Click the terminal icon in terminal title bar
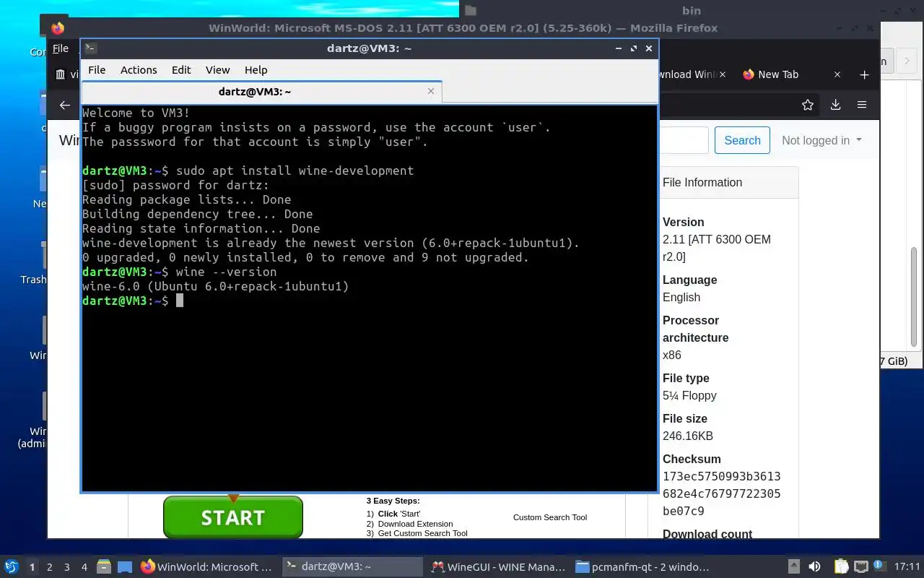924x578 pixels. click(90, 48)
